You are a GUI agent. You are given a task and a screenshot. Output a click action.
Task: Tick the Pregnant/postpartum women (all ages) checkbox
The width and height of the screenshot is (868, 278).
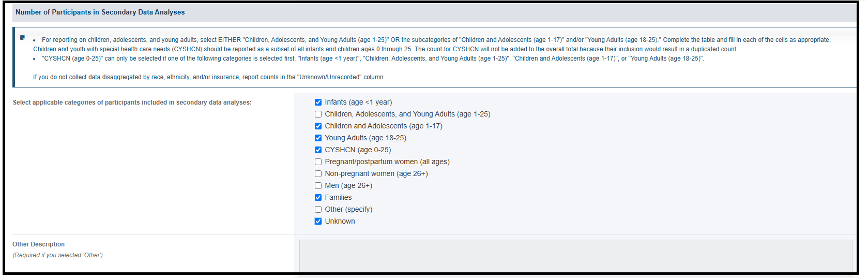coord(318,162)
